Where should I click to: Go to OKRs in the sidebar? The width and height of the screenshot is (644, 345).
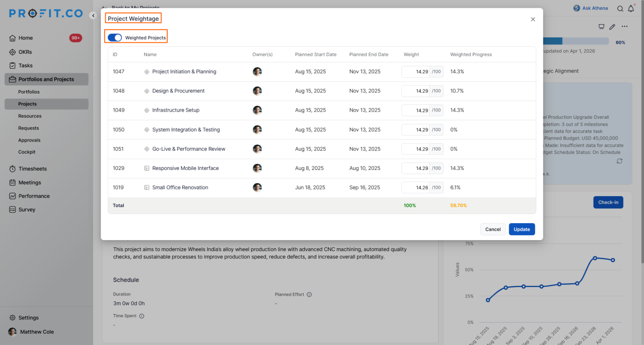tap(25, 52)
